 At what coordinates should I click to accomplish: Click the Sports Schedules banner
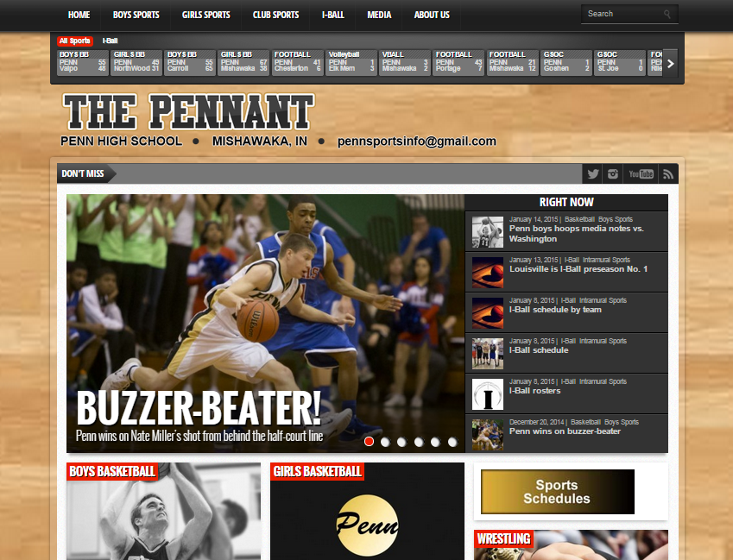(558, 492)
